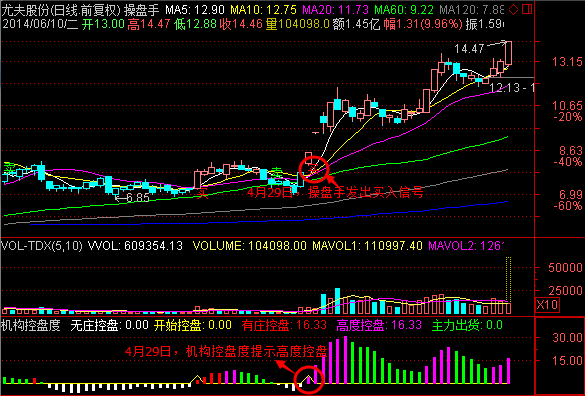Click the -60% axis label
Image resolution: width=585 pixels, height=396 pixels.
click(568, 206)
